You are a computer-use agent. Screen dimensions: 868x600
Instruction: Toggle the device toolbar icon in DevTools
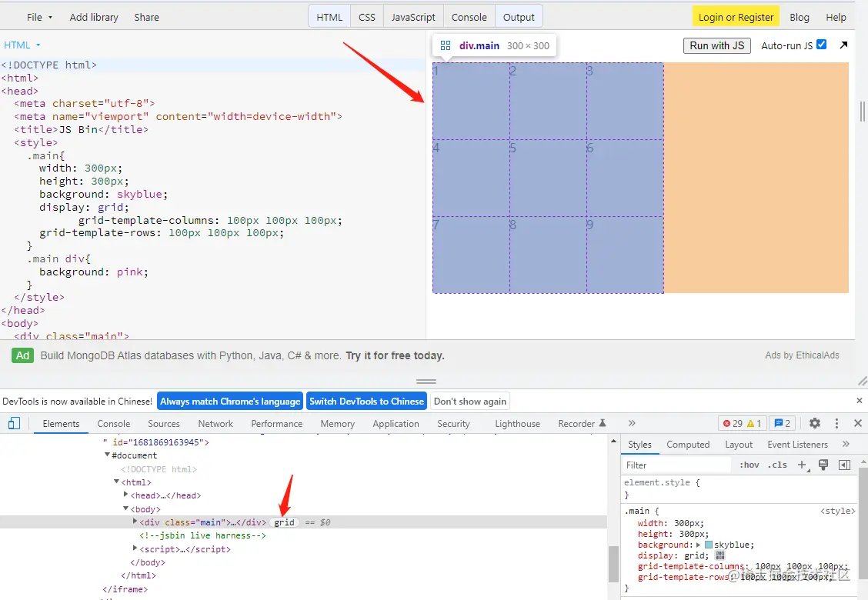click(x=14, y=423)
